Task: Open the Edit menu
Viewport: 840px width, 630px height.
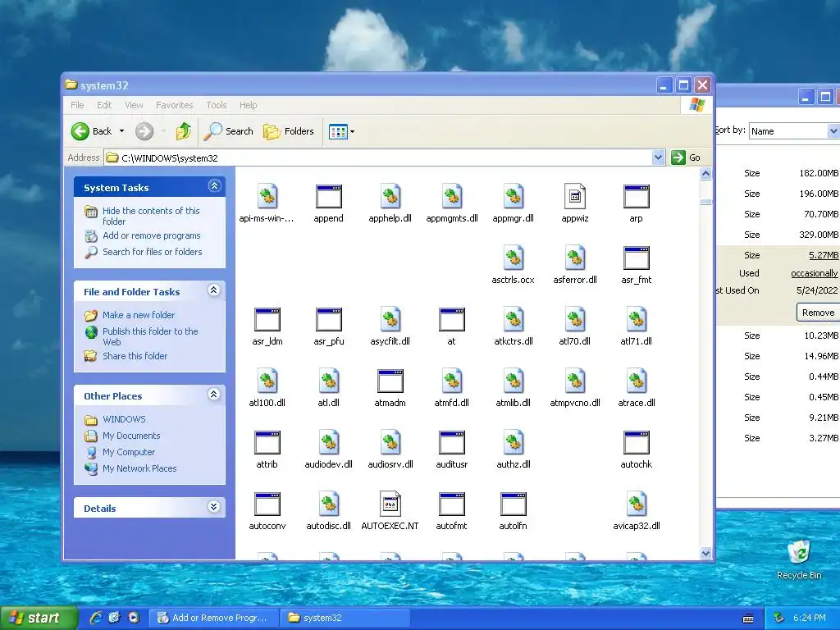Action: pyautogui.click(x=104, y=105)
